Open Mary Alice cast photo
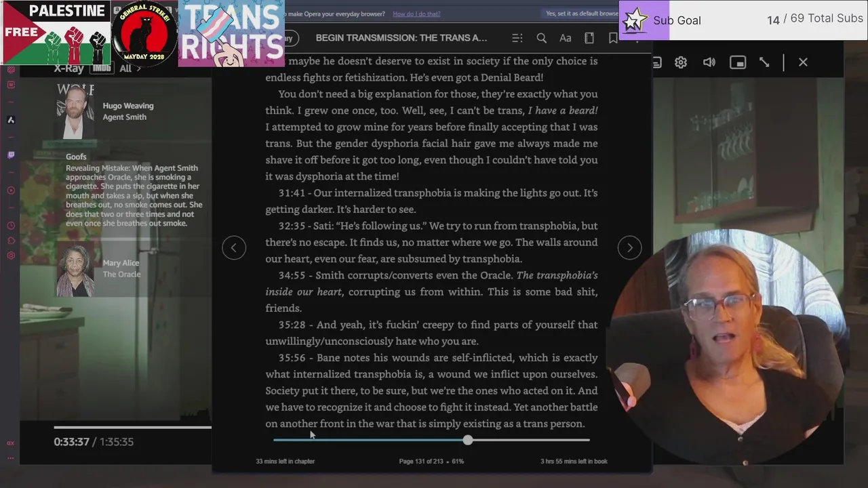 click(75, 270)
